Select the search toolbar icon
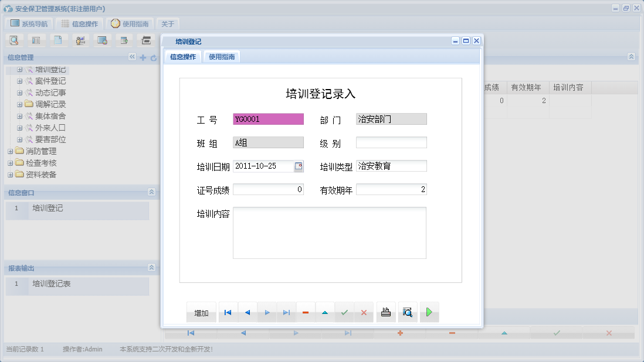This screenshot has height=362, width=644. click(x=14, y=40)
